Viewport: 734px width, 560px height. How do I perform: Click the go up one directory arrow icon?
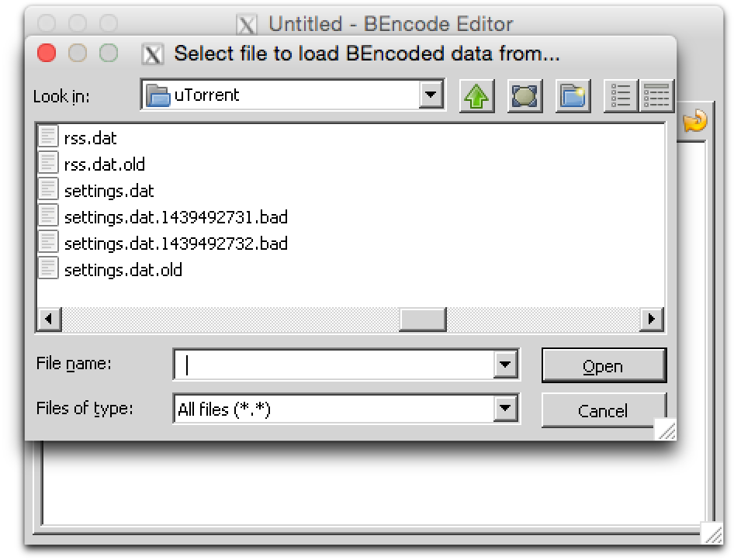(x=476, y=96)
